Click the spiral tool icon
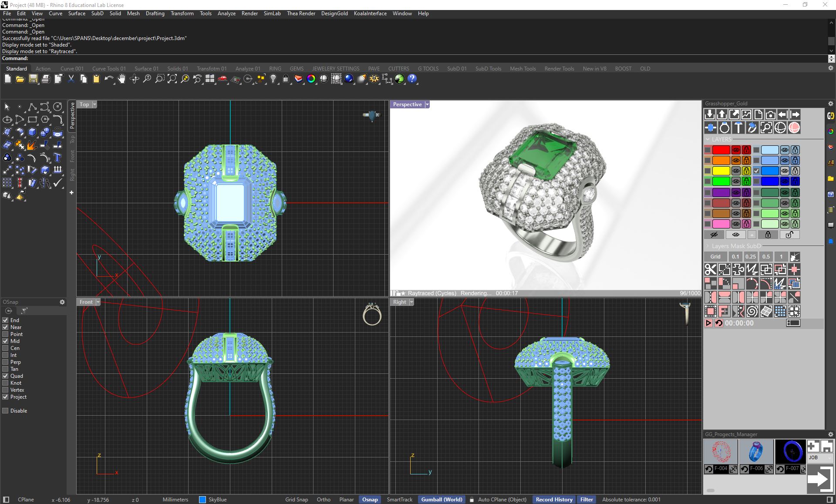Screen dimensions: 836x504 click(752, 311)
